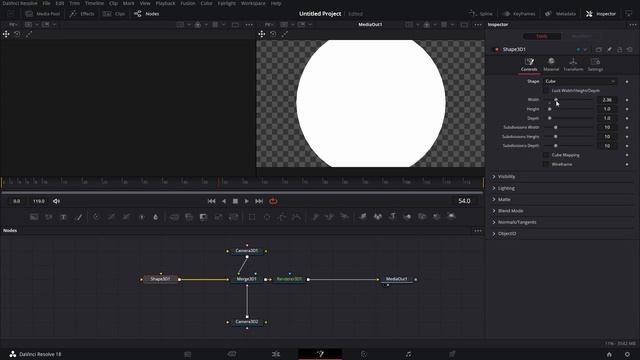The height and width of the screenshot is (360, 640).
Task: Select the Camera3D2 node
Action: (247, 322)
